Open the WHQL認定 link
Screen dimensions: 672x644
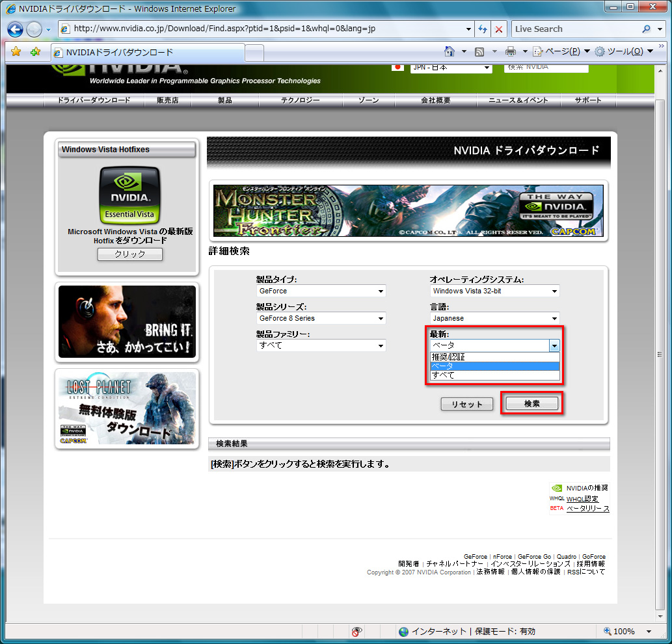click(582, 499)
